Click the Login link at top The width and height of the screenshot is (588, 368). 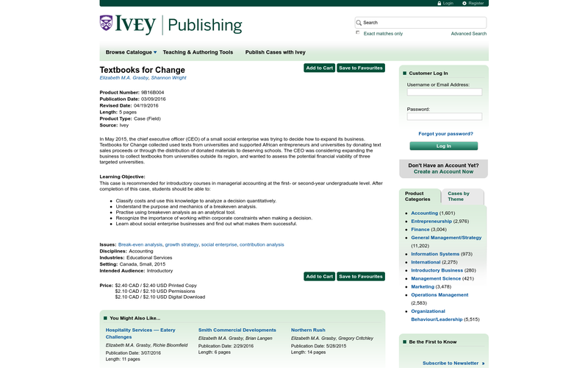pos(448,4)
